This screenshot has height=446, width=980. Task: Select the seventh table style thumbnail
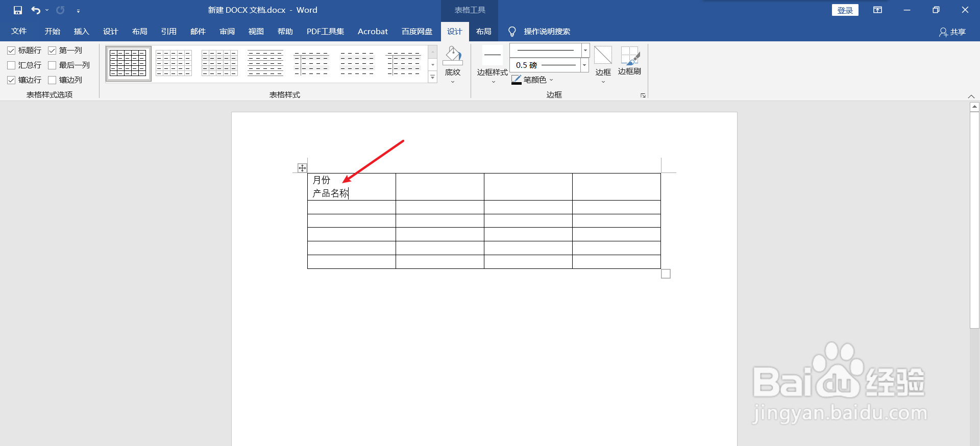pos(403,63)
